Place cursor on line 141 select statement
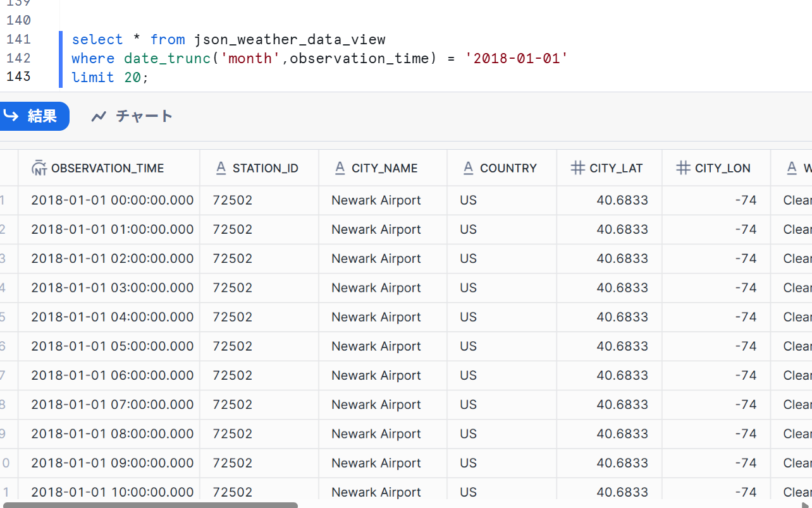 pyautogui.click(x=228, y=39)
